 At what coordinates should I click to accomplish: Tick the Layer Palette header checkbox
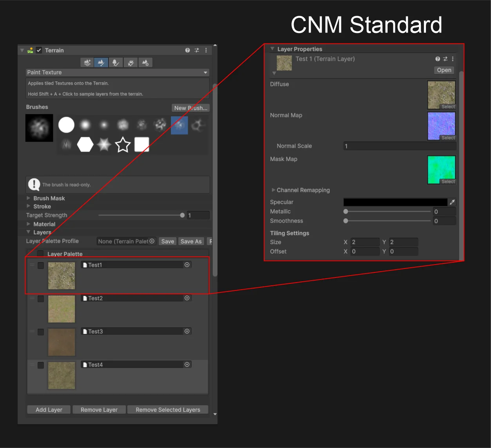[40, 254]
